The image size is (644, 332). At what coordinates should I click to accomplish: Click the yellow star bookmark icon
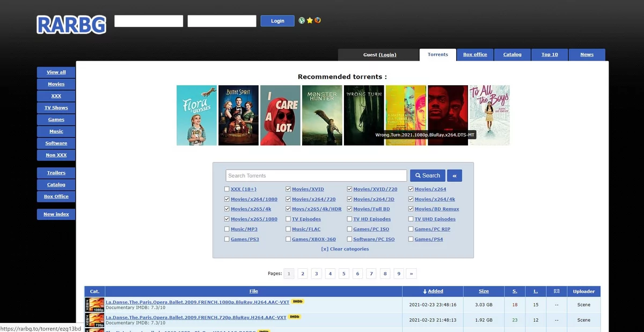coord(310,20)
